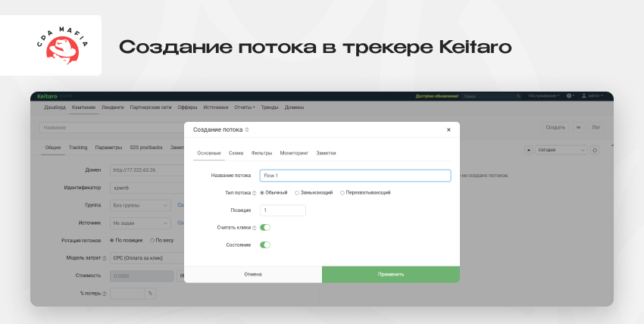Click the refresh icon next to Сегодня
The width and height of the screenshot is (644, 324).
click(594, 150)
